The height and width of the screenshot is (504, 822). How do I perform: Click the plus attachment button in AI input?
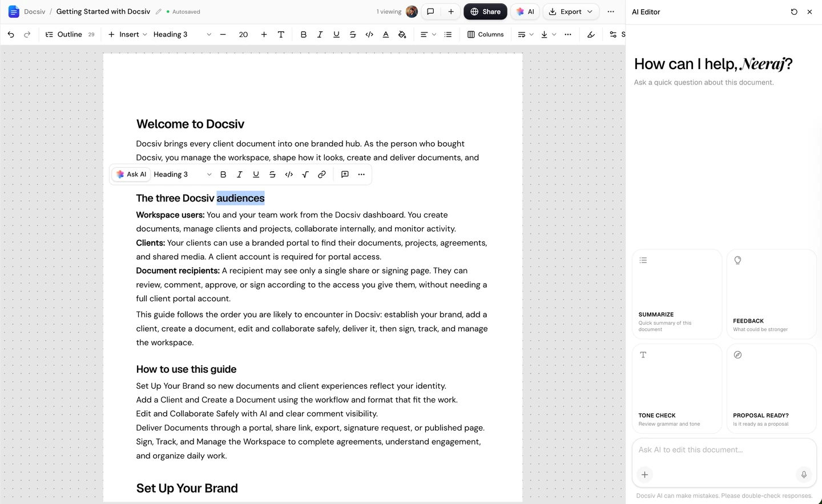[x=644, y=474]
